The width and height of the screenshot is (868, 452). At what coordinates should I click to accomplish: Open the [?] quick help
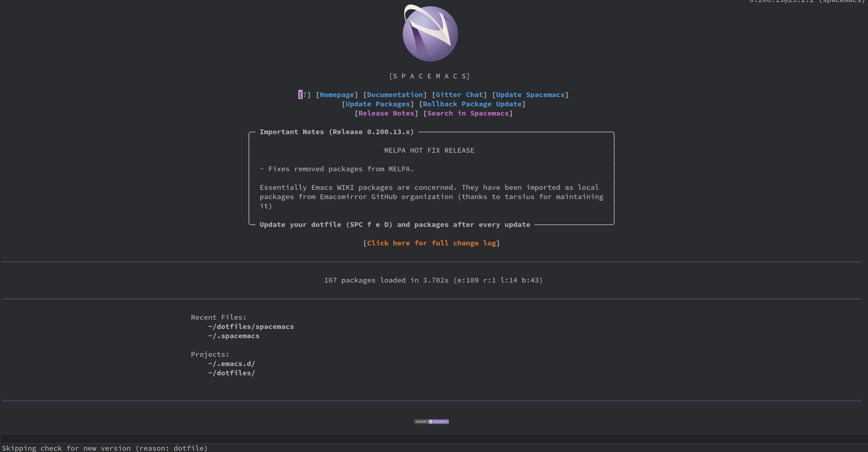click(x=304, y=95)
